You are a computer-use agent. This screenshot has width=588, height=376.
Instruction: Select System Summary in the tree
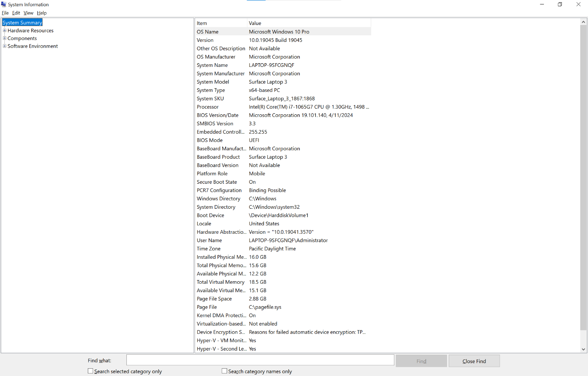pyautogui.click(x=22, y=23)
